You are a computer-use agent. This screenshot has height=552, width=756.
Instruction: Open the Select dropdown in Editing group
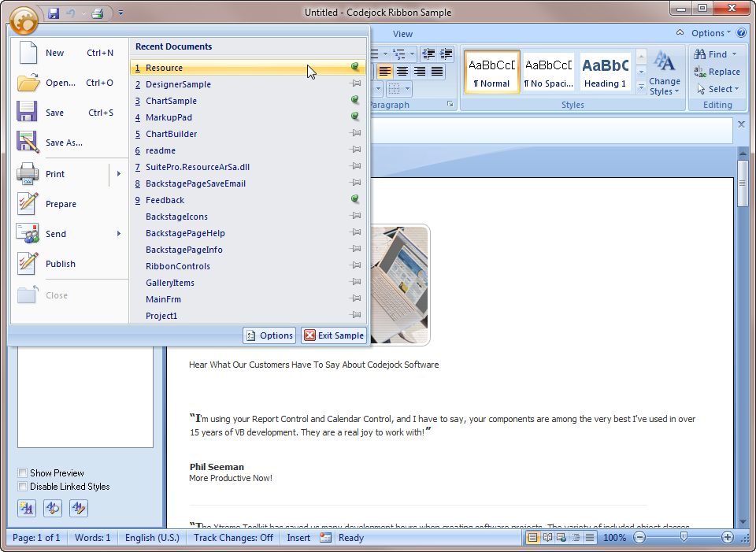717,89
